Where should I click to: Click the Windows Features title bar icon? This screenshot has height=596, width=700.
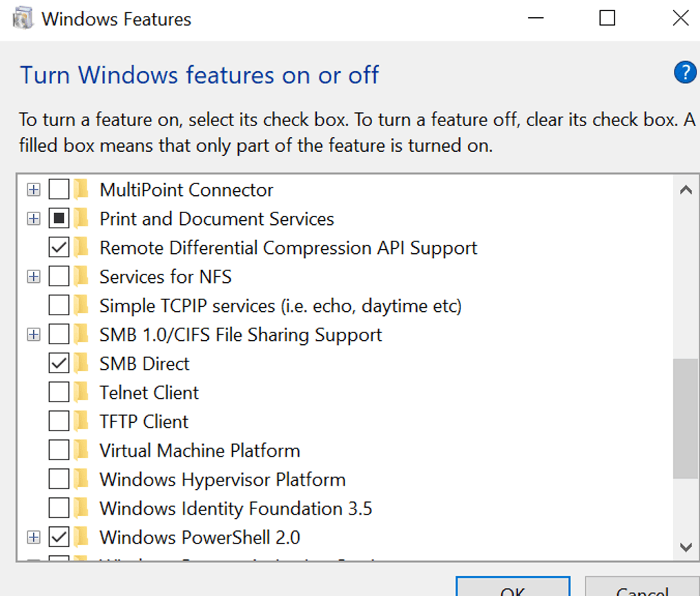tap(23, 19)
